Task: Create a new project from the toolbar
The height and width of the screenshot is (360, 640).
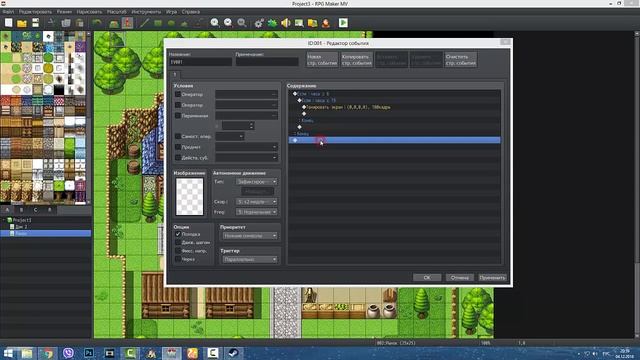Action: [x=9, y=23]
